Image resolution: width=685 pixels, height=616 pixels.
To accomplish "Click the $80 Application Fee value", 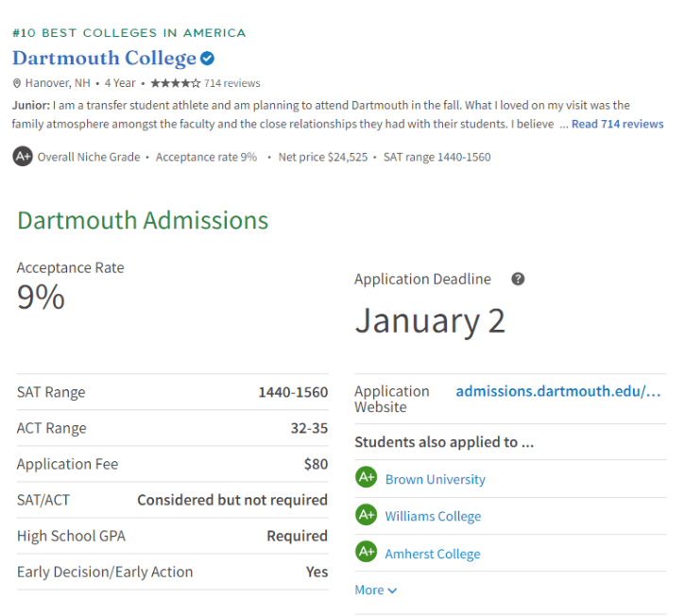I will click(x=316, y=464).
